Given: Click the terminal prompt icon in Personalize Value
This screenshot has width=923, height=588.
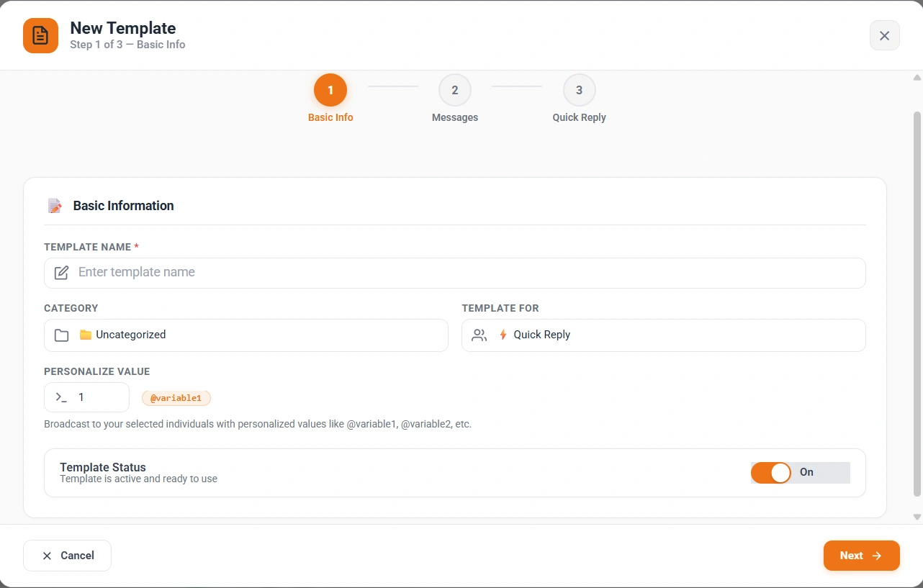Looking at the screenshot, I should coord(61,397).
